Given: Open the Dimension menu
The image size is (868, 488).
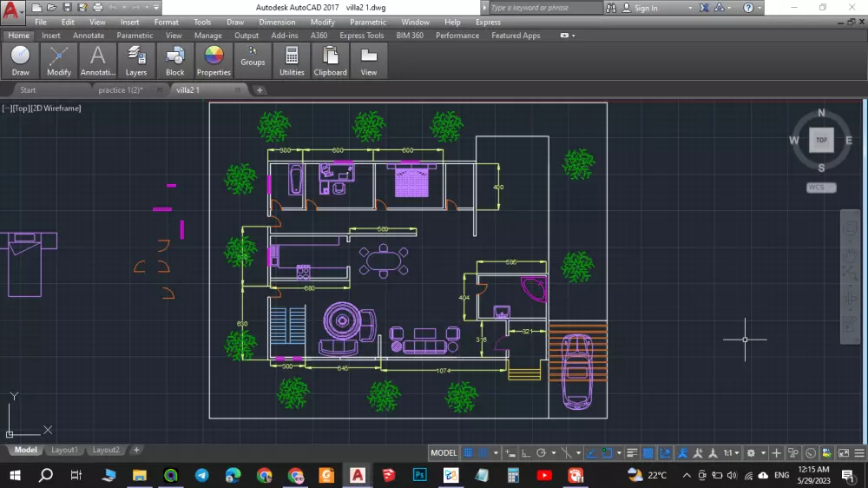Looking at the screenshot, I should (x=277, y=23).
